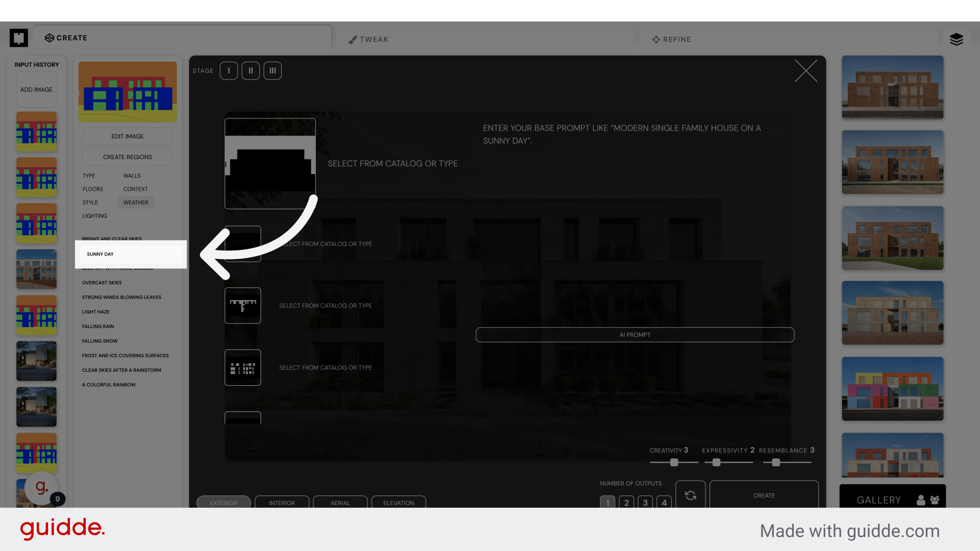Click the EDIT IMAGE button
Screen dimensions: 980x551
tap(128, 136)
